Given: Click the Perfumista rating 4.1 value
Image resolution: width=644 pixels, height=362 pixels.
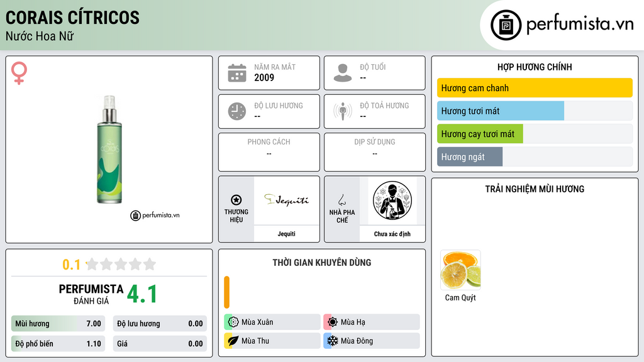Looking at the screenshot, I should [142, 294].
